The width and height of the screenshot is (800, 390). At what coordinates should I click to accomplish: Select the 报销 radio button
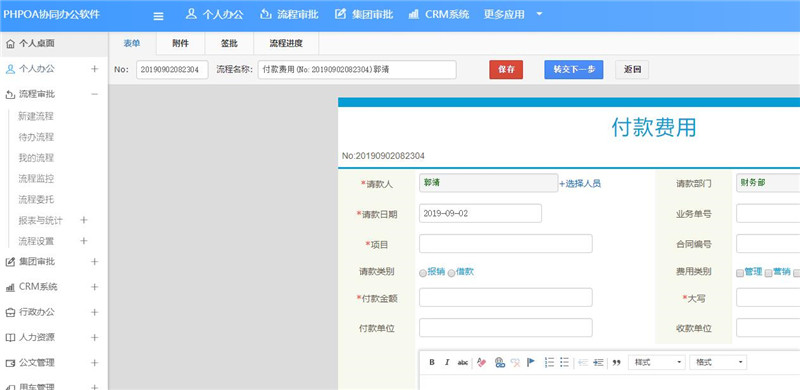pyautogui.click(x=423, y=274)
